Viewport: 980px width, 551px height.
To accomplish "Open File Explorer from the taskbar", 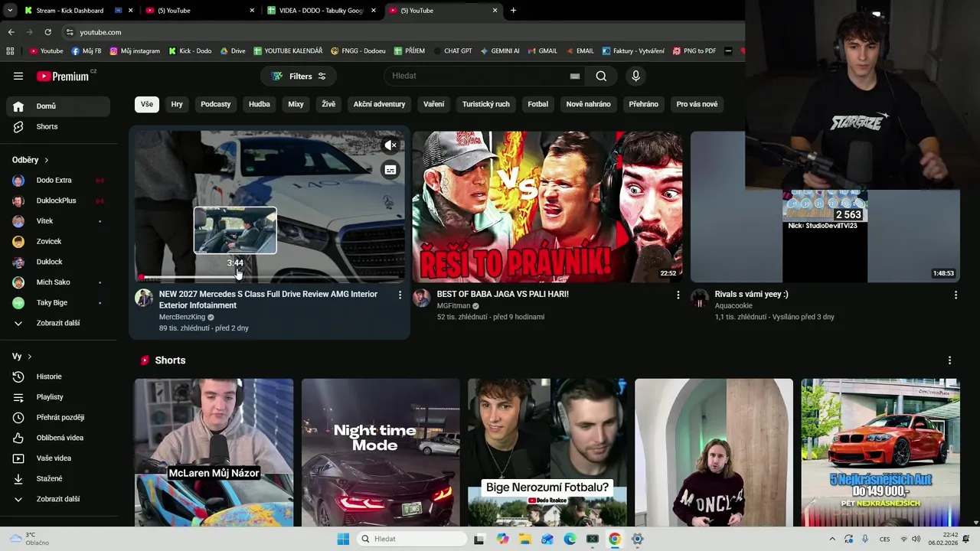I will click(525, 539).
